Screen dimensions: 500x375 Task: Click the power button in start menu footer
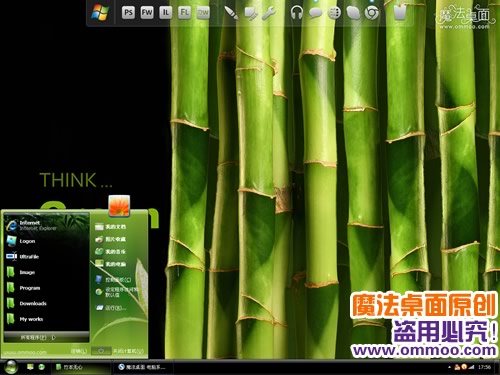click(x=101, y=351)
